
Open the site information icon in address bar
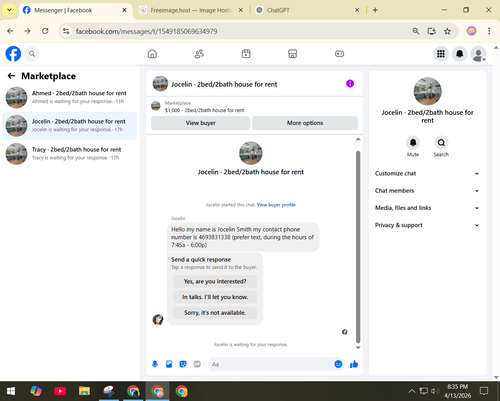point(66,31)
